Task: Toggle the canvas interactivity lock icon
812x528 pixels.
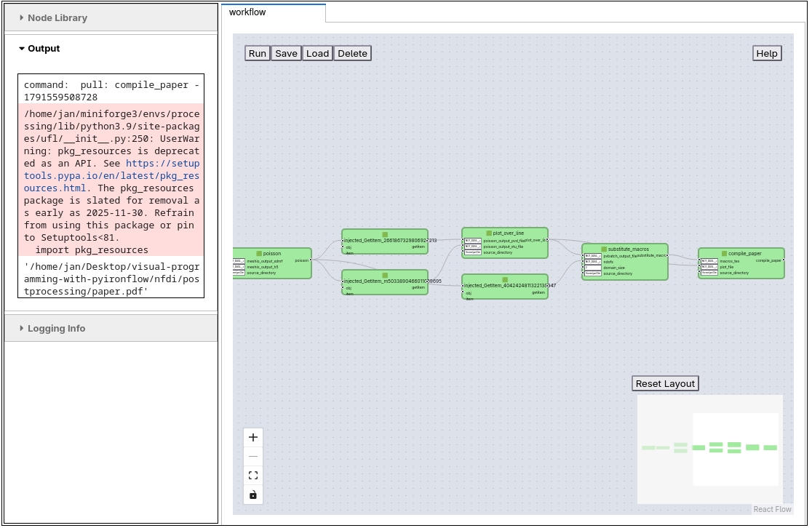Action: click(252, 495)
